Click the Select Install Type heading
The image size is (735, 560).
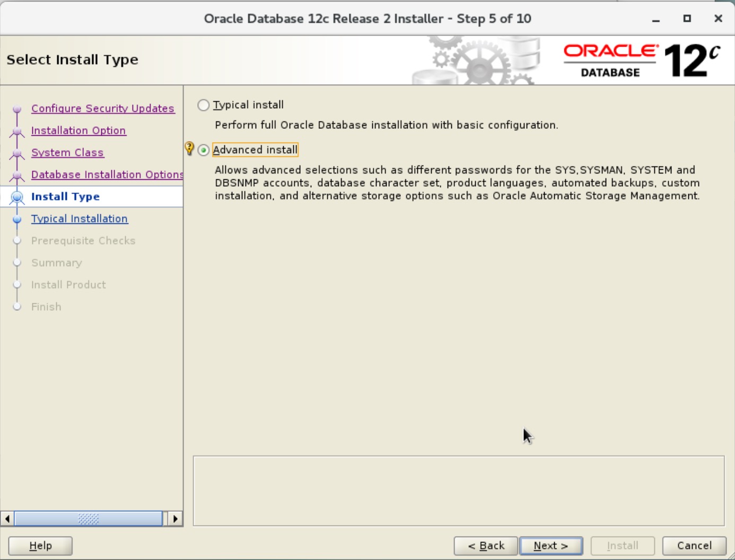tap(72, 59)
